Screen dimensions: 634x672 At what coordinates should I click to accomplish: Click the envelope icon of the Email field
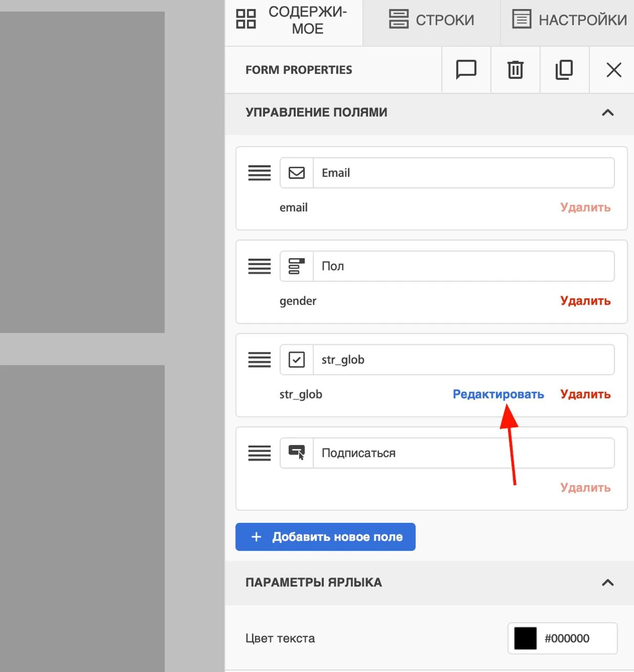[297, 173]
